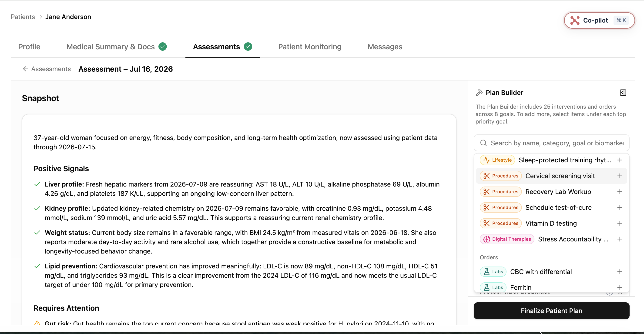This screenshot has width=644, height=334.
Task: Add Vitamin D testing procedure
Action: (620, 223)
